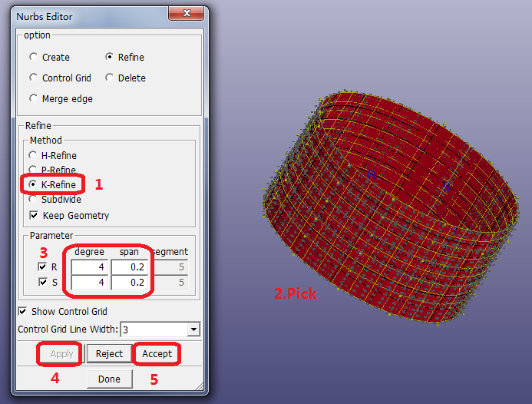Open Control Grid Line Width dropdown

click(x=193, y=329)
